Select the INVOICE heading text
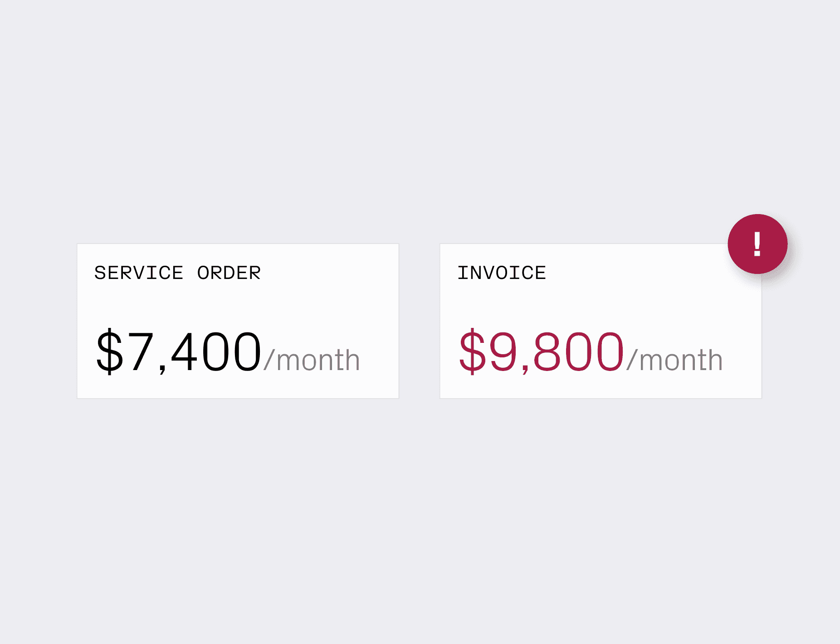The width and height of the screenshot is (840, 644). [502, 273]
